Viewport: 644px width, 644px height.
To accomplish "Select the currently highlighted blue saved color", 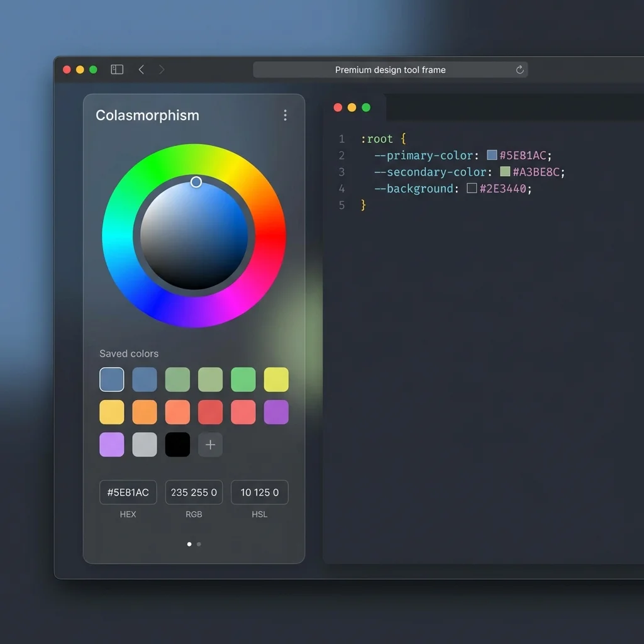I will pyautogui.click(x=111, y=379).
